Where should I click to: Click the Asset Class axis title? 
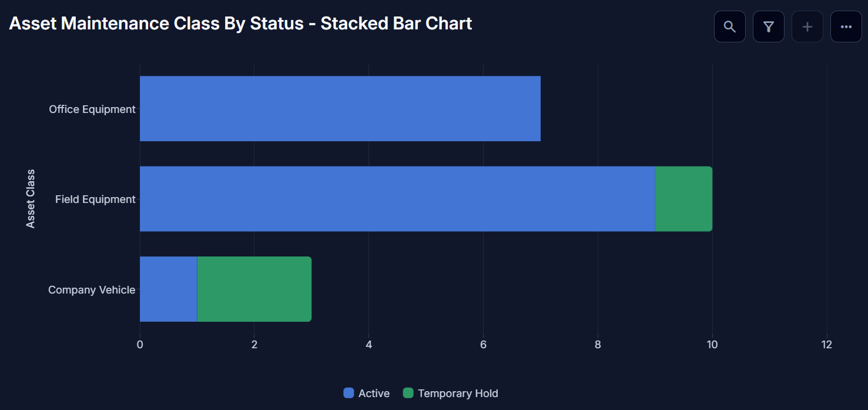[x=31, y=199]
